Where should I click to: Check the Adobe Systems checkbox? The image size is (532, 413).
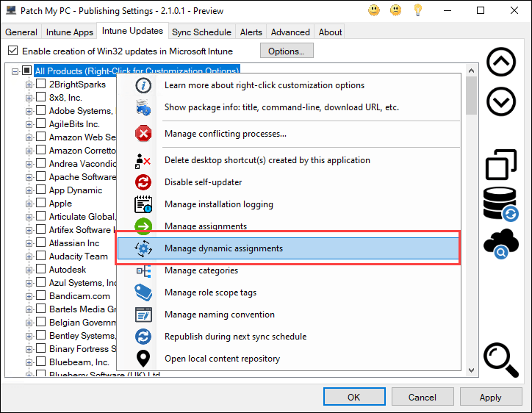40,110
